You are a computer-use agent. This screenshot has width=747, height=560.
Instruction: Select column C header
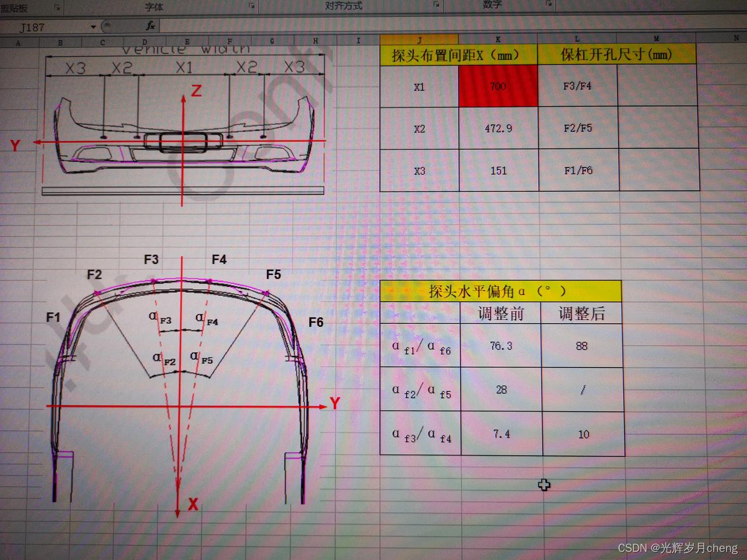103,42
